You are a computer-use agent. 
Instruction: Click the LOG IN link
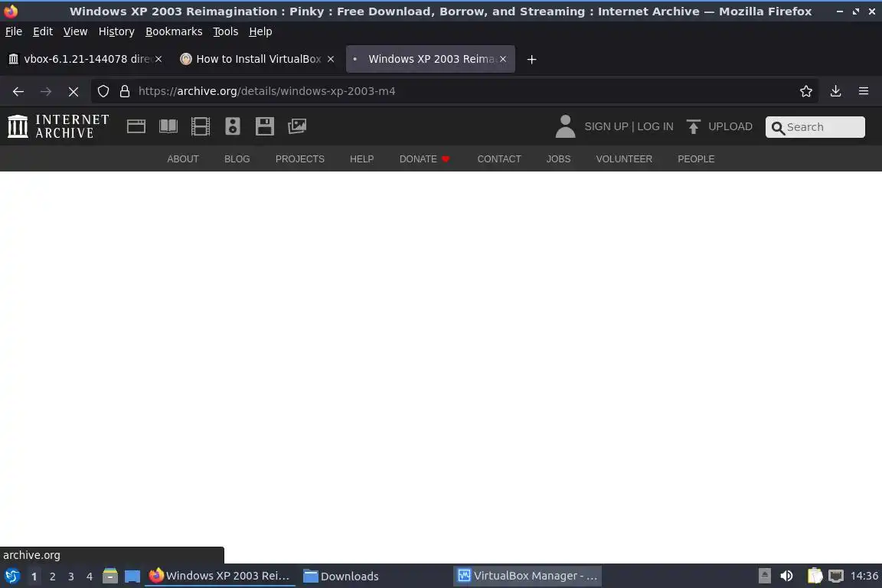point(655,126)
